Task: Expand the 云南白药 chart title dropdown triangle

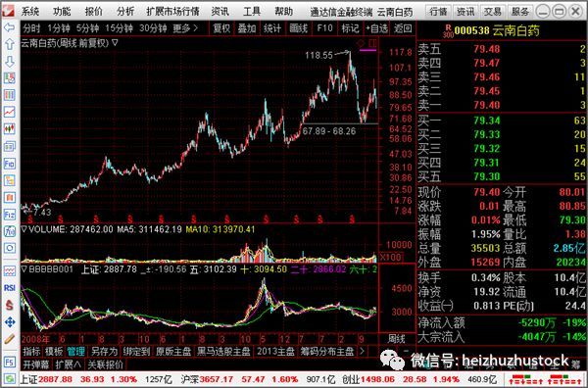Action: pos(115,43)
